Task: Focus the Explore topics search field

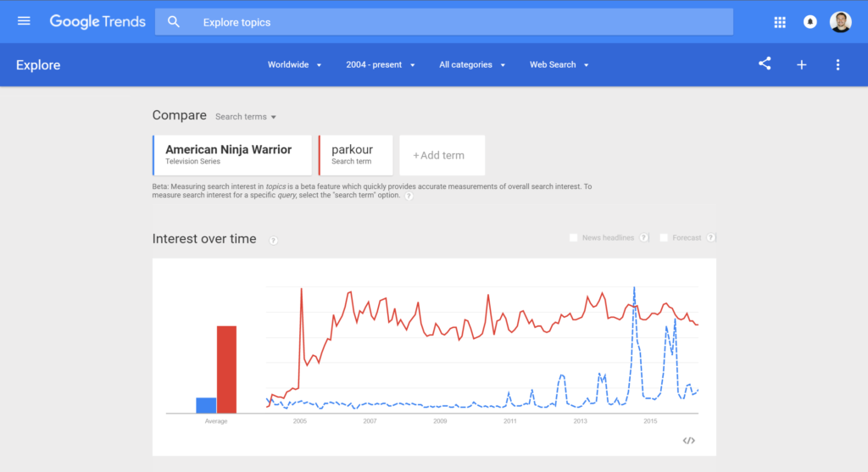Action: 444,22
